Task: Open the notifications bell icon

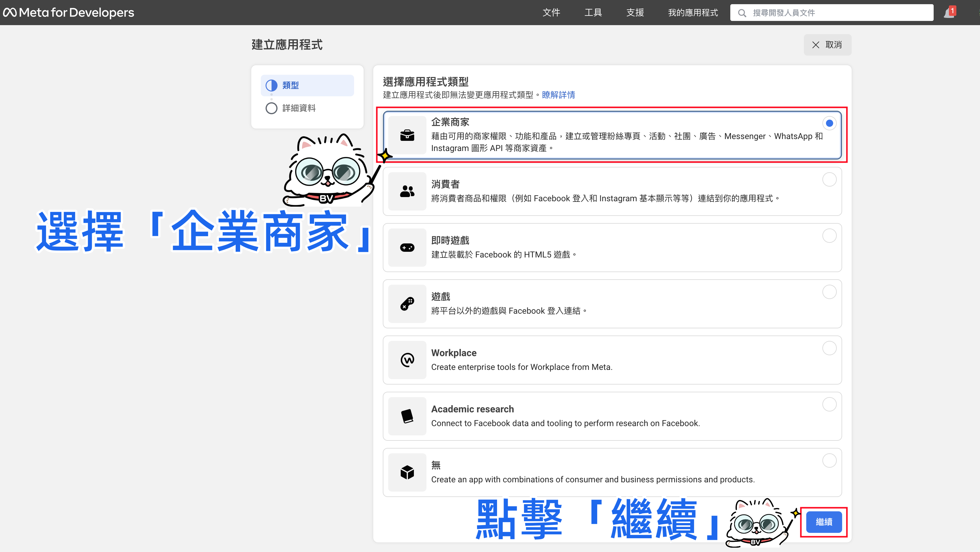Action: (x=949, y=13)
